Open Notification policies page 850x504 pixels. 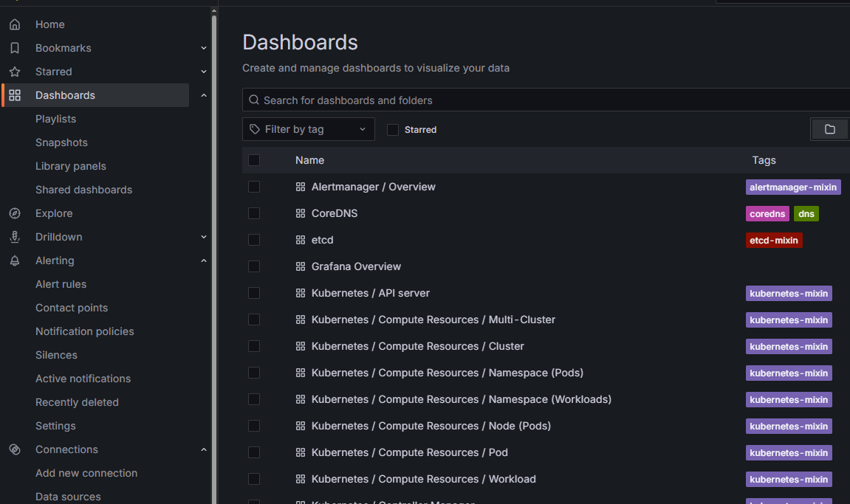[x=85, y=331]
